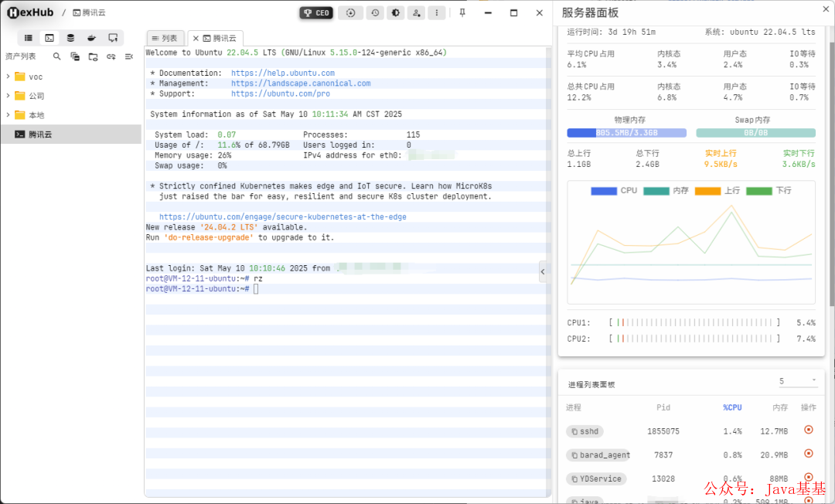Switch to the 列表 tab
This screenshot has width=835, height=504.
165,39
